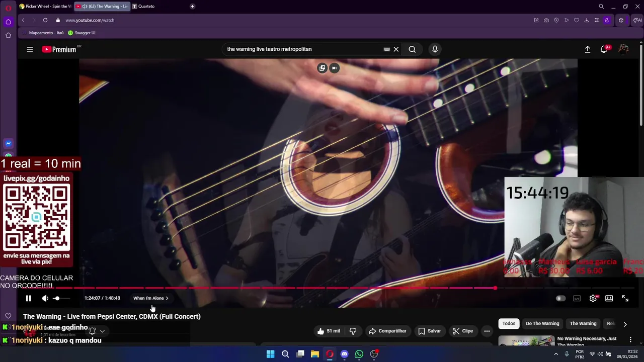Go back in browser history
The image size is (644, 362).
[23, 20]
